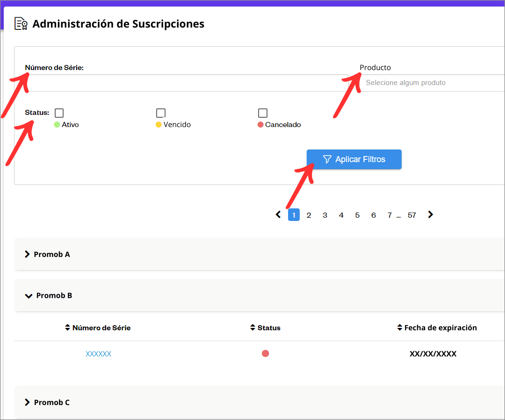The image size is (505, 420).
Task: Check the Ativo status checkbox
Action: 59,113
